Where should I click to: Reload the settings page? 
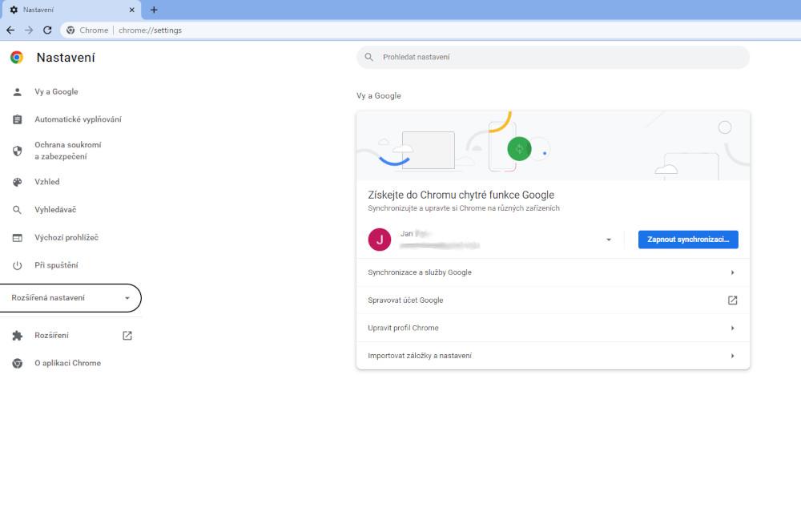(47, 30)
